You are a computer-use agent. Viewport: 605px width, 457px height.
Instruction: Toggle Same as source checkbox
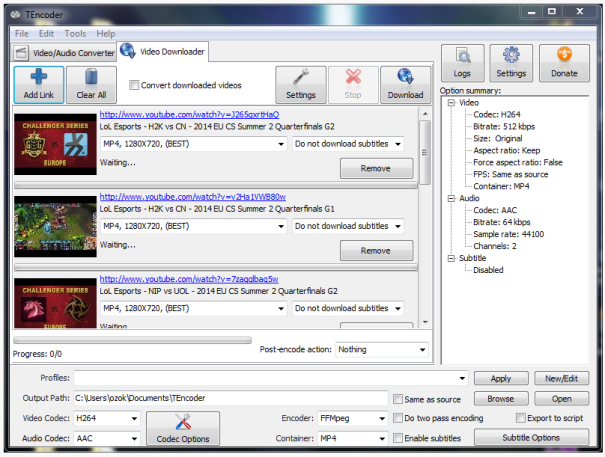[398, 399]
